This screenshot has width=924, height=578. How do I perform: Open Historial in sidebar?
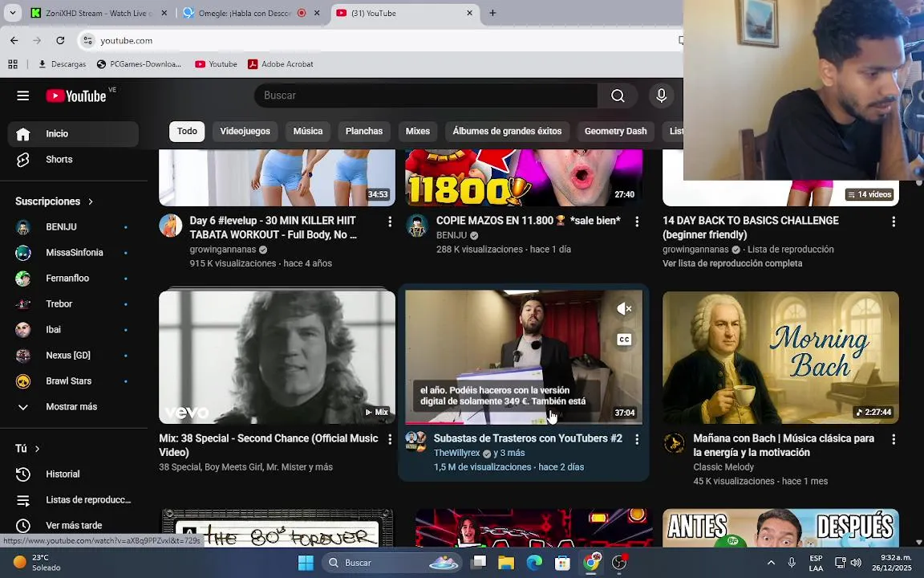73,474
